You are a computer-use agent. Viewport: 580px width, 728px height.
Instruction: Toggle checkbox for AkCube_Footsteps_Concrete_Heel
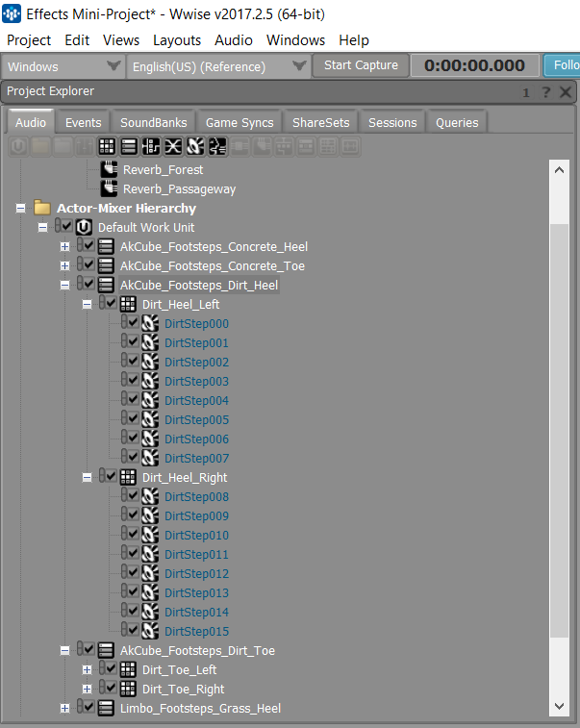click(89, 245)
